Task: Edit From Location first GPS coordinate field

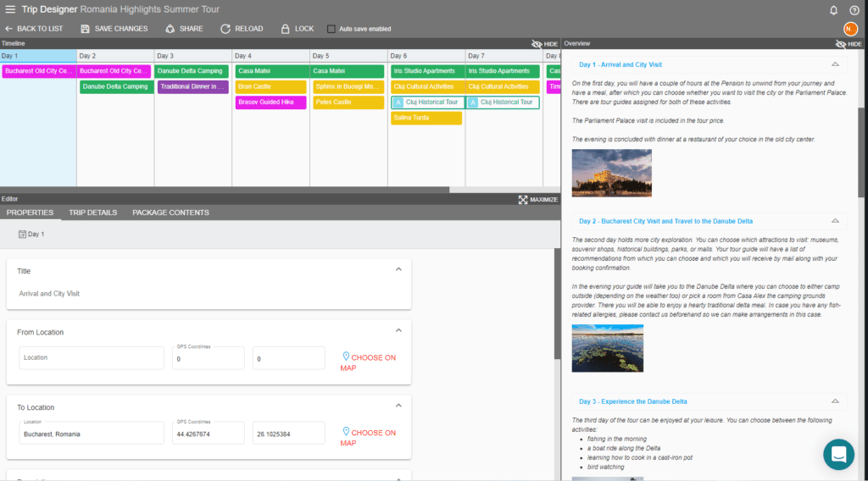Action: tap(209, 357)
